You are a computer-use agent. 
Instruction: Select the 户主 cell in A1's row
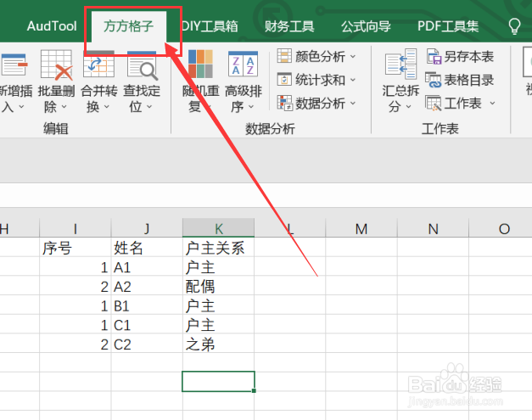tap(219, 266)
